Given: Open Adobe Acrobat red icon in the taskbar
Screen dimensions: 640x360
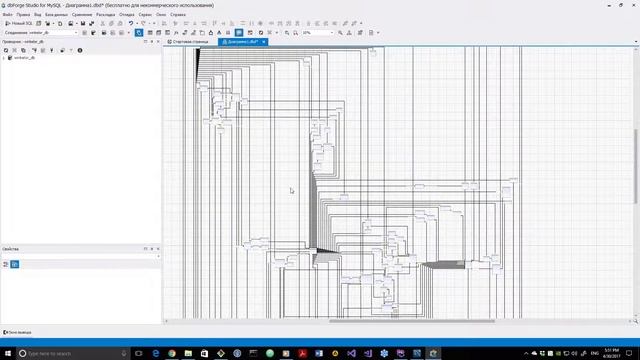Looking at the screenshot, I should click(x=302, y=353).
